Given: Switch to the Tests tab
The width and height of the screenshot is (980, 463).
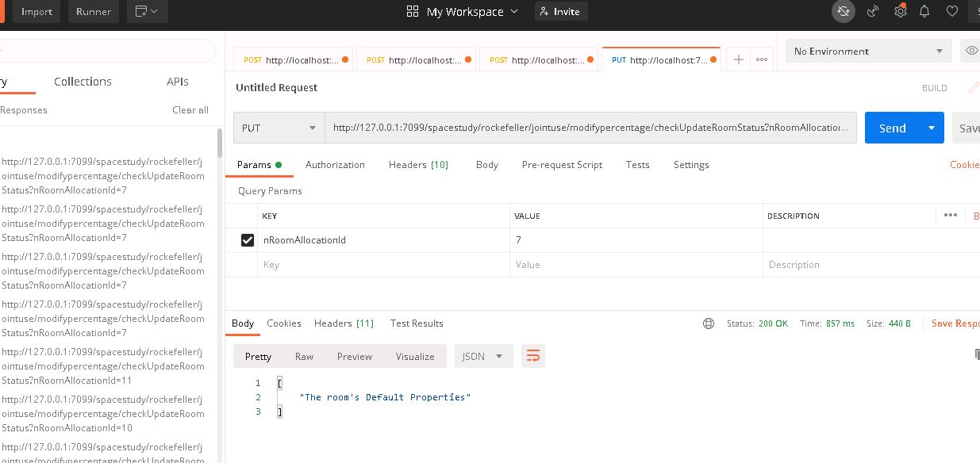Looking at the screenshot, I should pos(637,164).
